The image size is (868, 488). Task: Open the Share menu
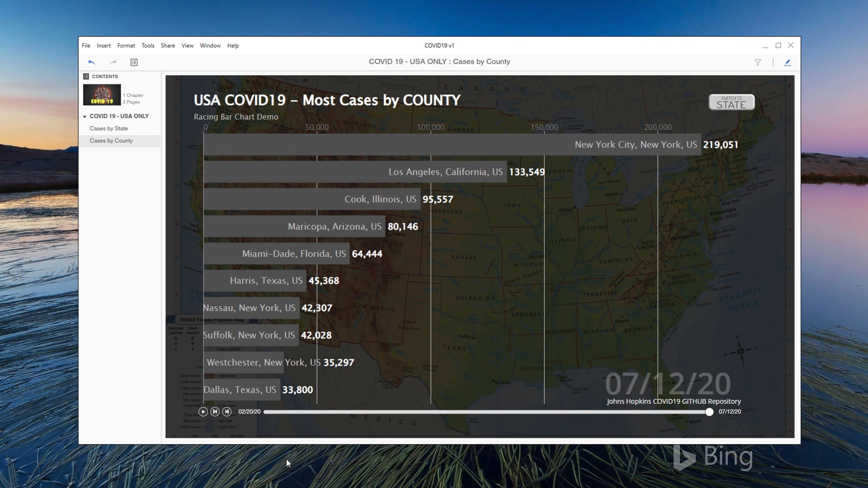(168, 46)
